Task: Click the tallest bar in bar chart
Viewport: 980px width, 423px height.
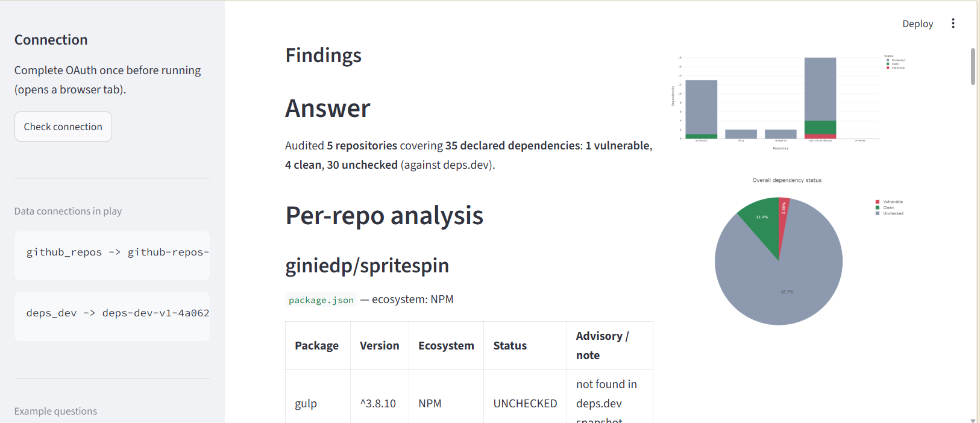Action: click(820, 89)
